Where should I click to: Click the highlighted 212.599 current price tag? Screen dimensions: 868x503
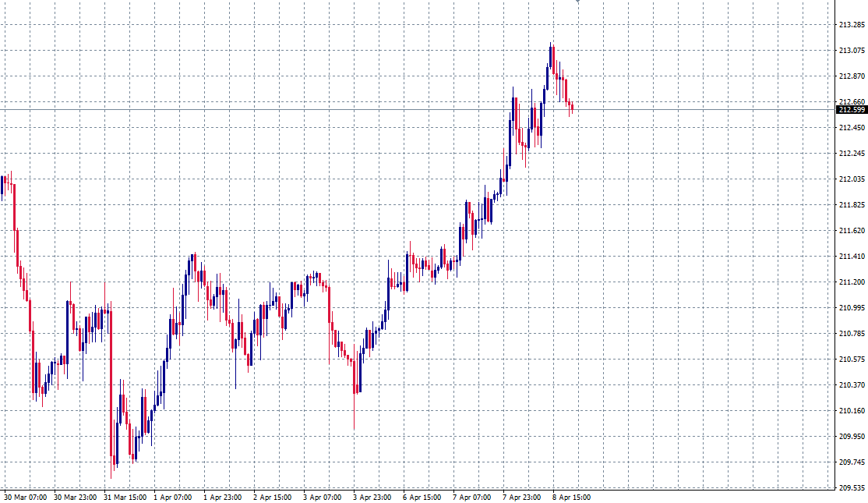(852, 111)
